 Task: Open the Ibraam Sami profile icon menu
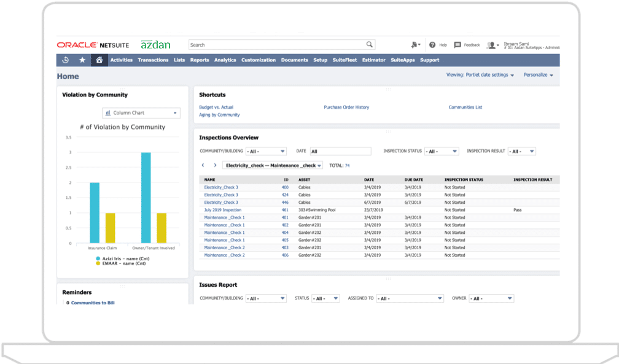coord(491,44)
